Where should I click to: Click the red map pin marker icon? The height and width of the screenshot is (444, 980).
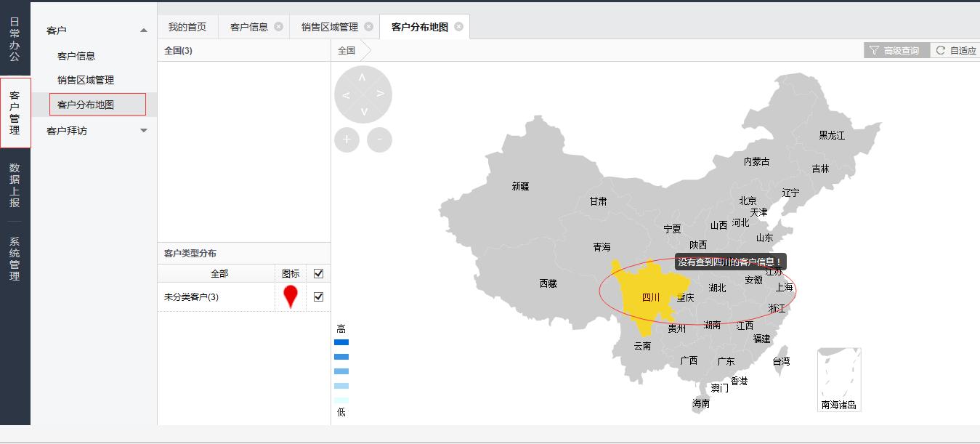[x=291, y=296]
